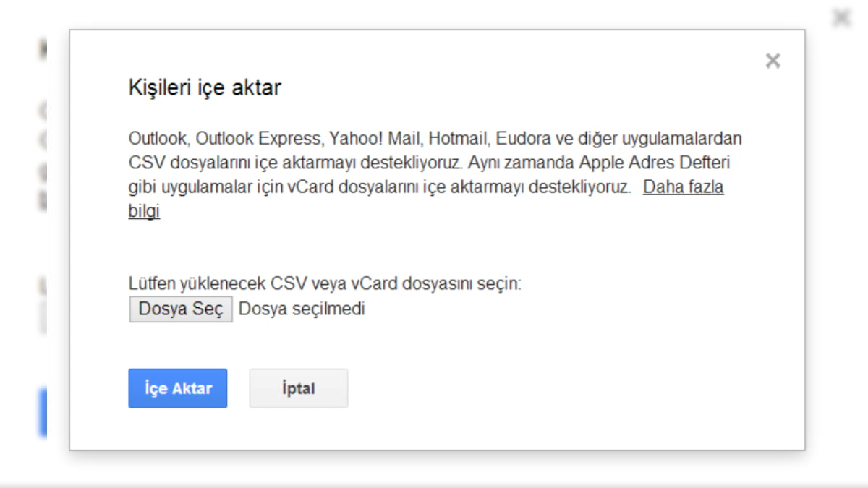Viewport: 868px width, 488px height.
Task: Open the Dosya Seç file chooser
Action: (x=181, y=309)
